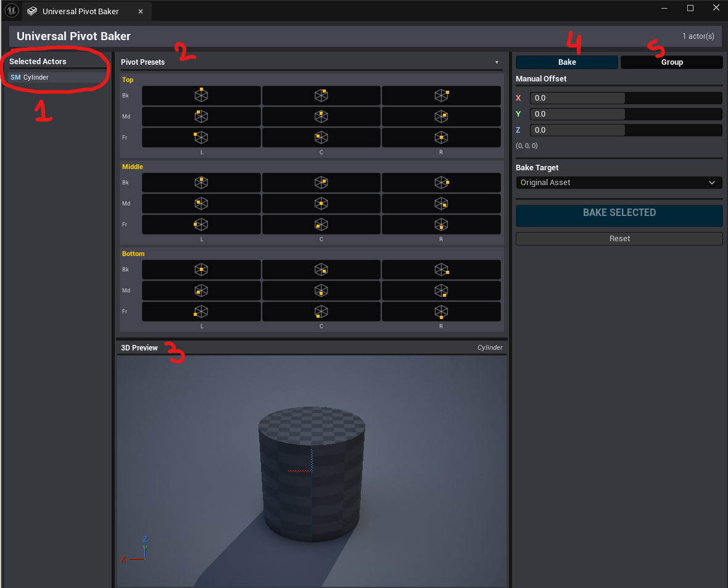This screenshot has height=588, width=728.
Task: Click the 3D Preview header label
Action: click(139, 348)
